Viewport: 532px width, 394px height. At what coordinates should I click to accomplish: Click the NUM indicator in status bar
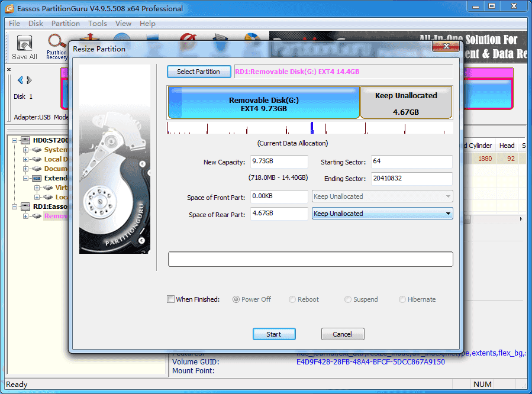[x=482, y=384]
